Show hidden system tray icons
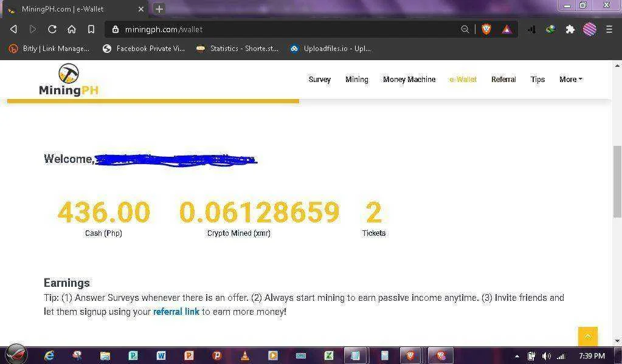This screenshot has height=364, width=622. [517, 356]
